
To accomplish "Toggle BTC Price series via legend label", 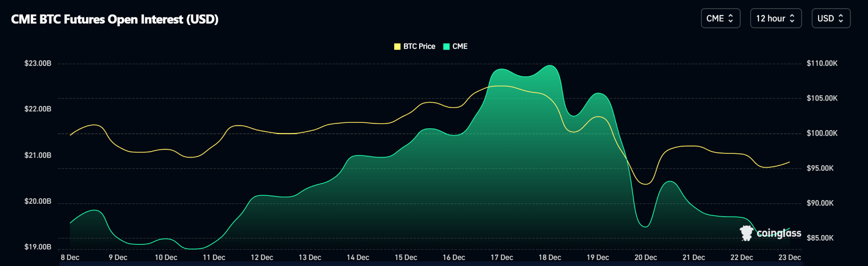I will tap(419, 47).
